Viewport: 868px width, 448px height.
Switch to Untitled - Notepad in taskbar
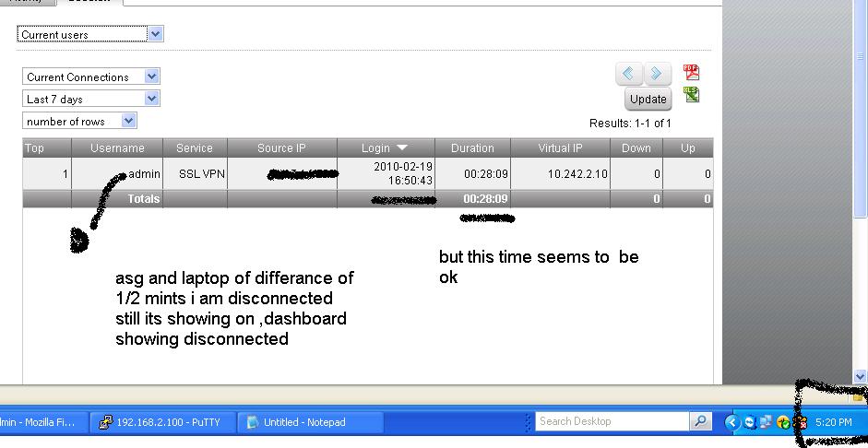click(x=311, y=422)
